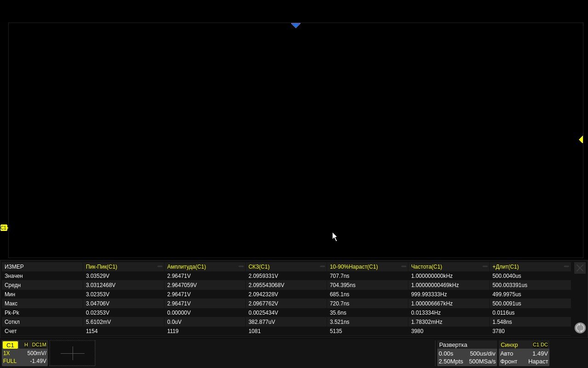Toggle channel C1 via its yellow label

10,345
